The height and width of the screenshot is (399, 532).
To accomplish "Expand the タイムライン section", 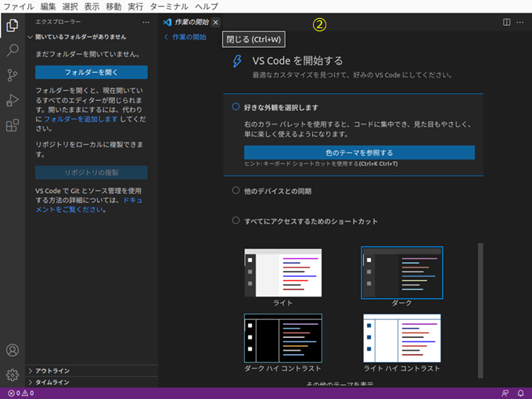I will pos(53,383).
